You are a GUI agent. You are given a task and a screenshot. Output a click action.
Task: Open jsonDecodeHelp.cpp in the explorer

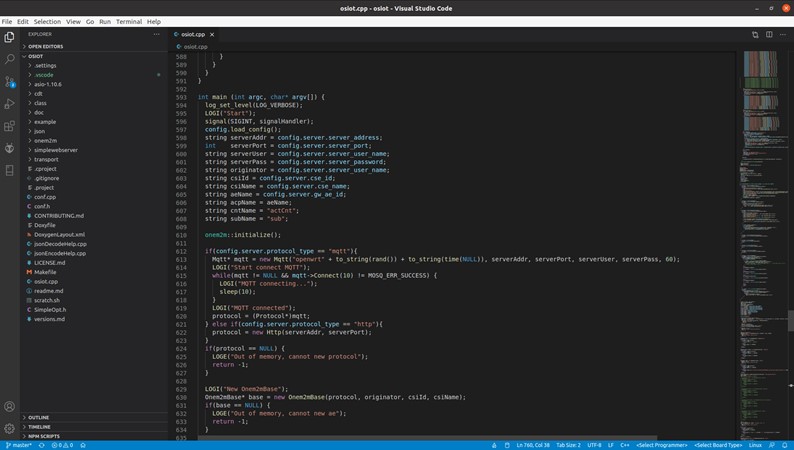pyautogui.click(x=94, y=244)
